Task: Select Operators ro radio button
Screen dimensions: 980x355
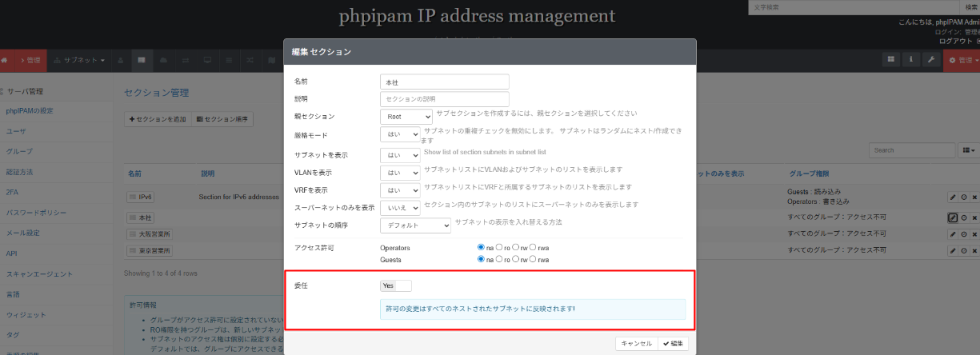Action: [499, 248]
